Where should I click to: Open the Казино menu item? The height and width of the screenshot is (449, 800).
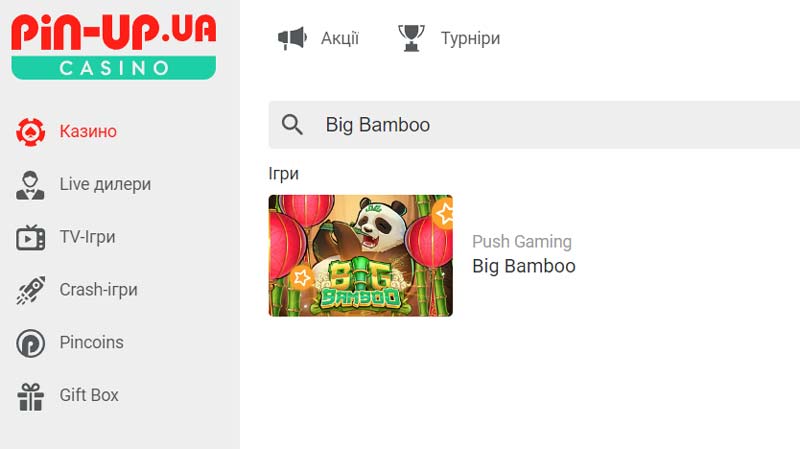(x=88, y=131)
